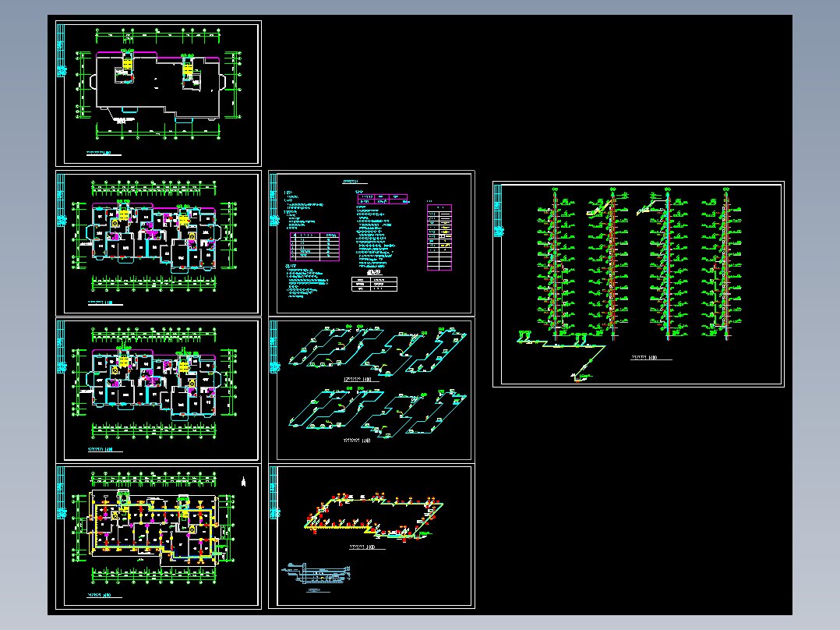Click the white bordered table on the notes sheet
Image resolution: width=840 pixels, height=630 pixels.
(x=375, y=284)
